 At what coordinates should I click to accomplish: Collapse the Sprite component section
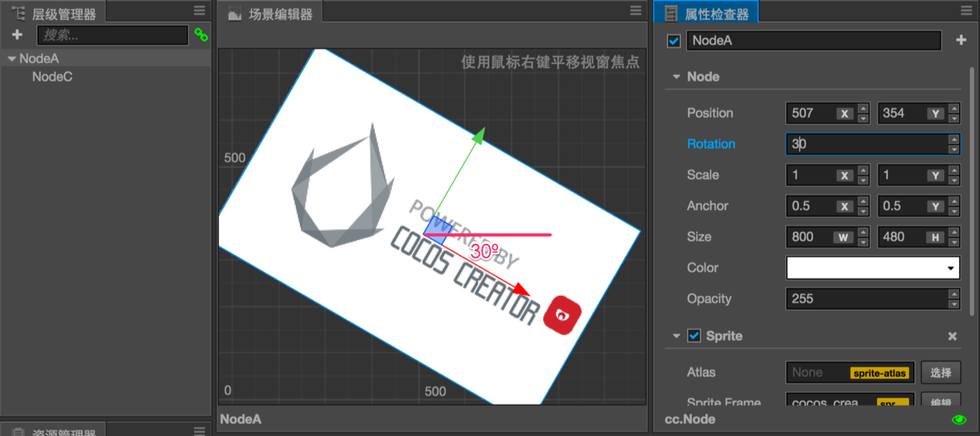pyautogui.click(x=676, y=336)
